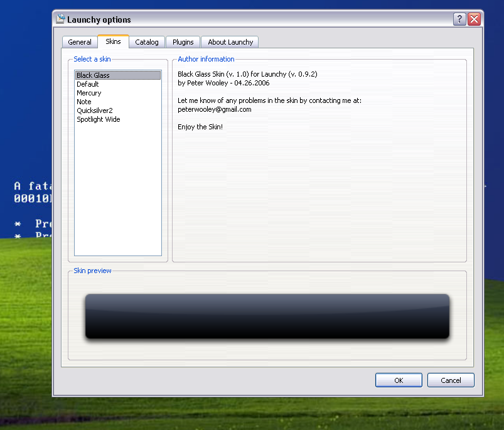Click the 'Enjoy the Skin!' text
This screenshot has height=430, width=504.
(200, 127)
